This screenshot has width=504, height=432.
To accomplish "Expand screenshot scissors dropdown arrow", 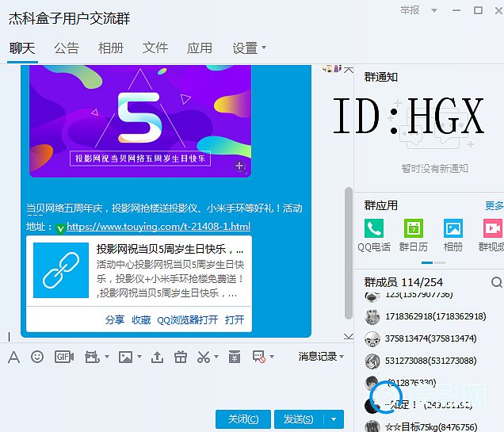I will coord(216,357).
